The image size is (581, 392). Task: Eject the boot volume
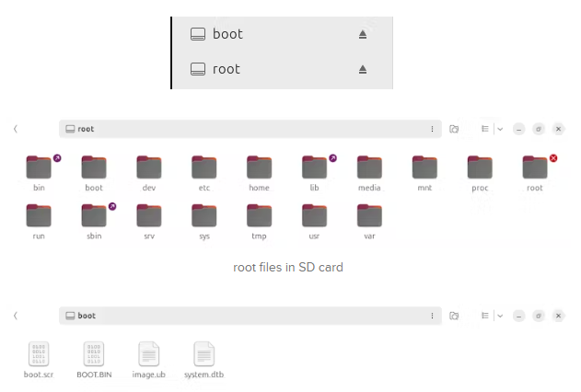[x=363, y=34]
